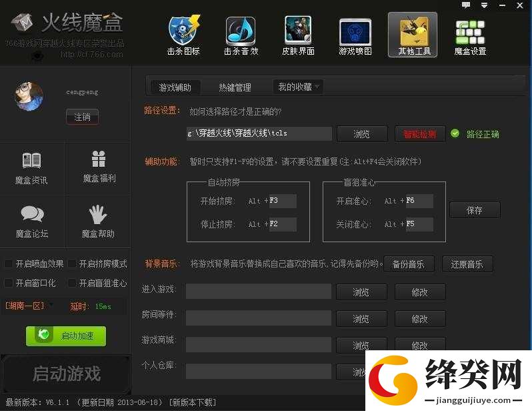The height and width of the screenshot is (411, 532).
Task: Click 浏览 for 游戏商城 music
Action: [361, 344]
